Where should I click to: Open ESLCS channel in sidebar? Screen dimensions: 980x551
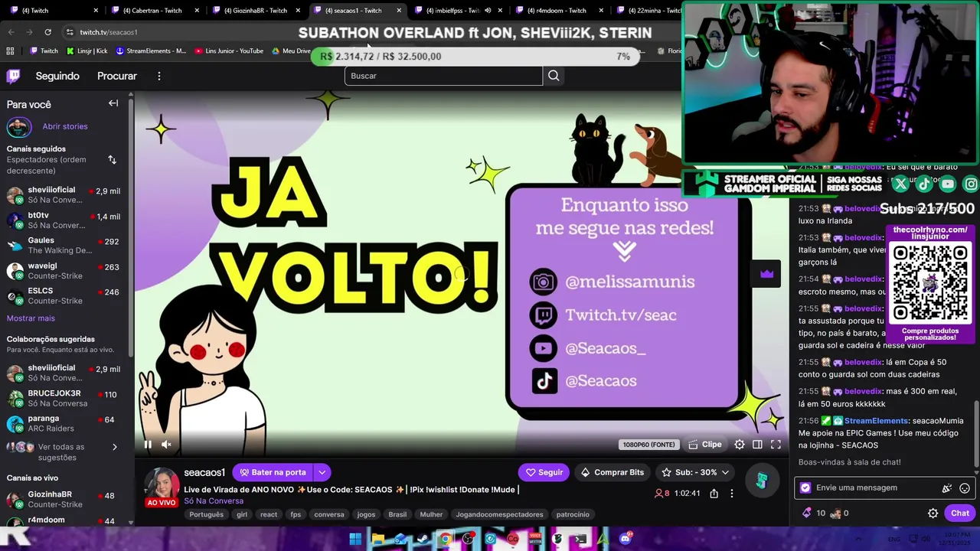64,296
